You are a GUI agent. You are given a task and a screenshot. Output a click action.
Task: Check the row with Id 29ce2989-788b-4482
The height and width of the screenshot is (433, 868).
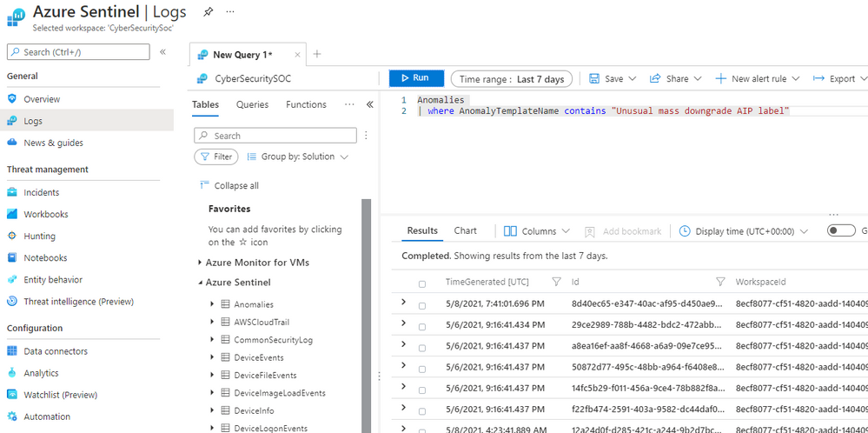(422, 327)
